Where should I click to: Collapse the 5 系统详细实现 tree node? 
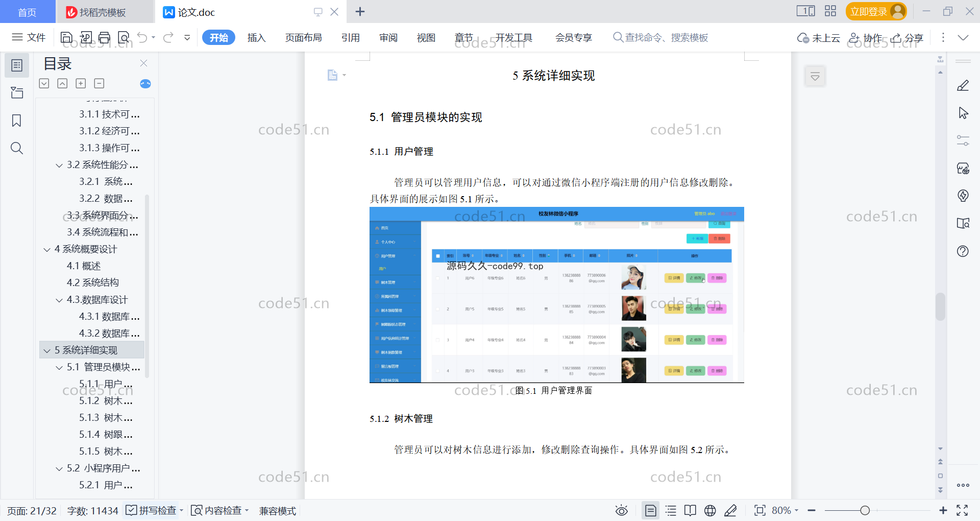point(47,350)
